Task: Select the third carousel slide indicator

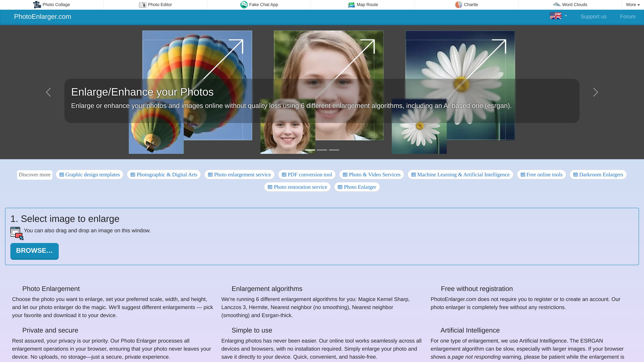Action: [334, 150]
